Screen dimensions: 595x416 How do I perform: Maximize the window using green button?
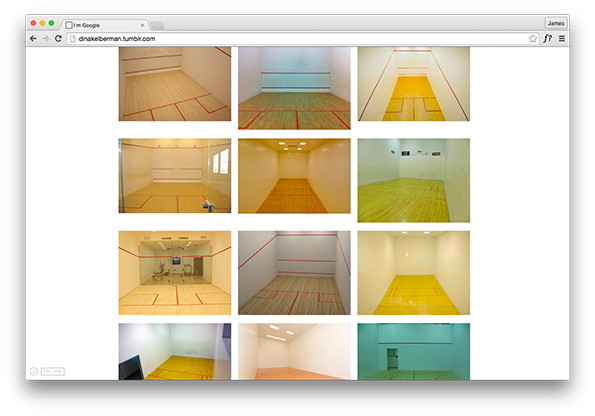(52, 23)
